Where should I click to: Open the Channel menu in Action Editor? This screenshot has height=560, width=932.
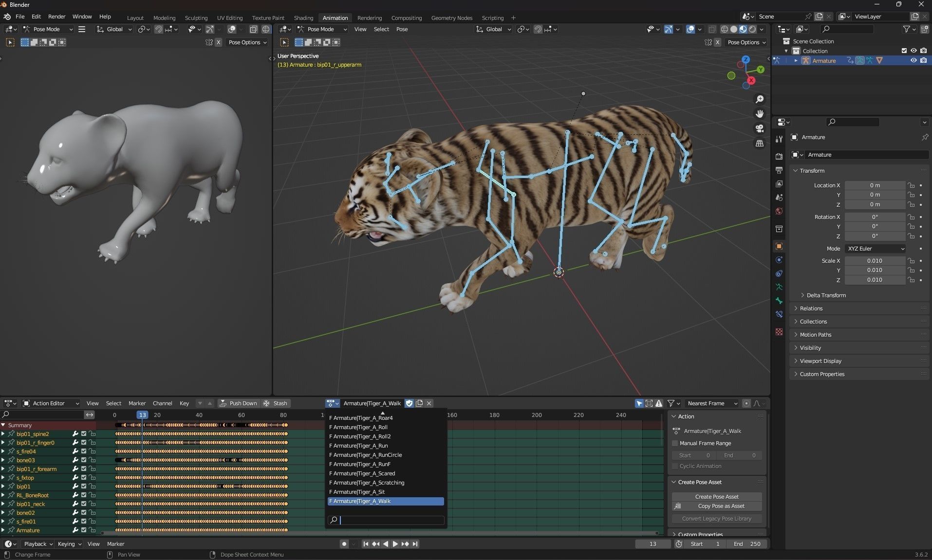pyautogui.click(x=162, y=403)
